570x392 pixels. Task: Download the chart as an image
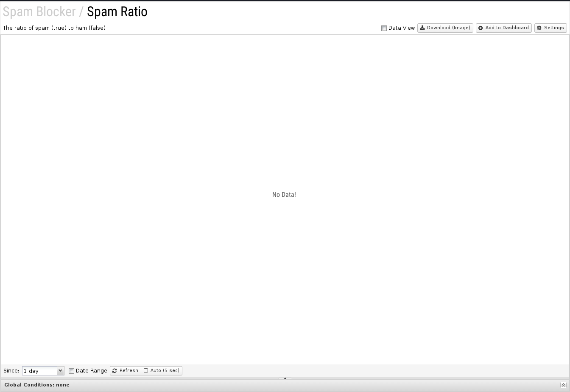[x=445, y=28]
